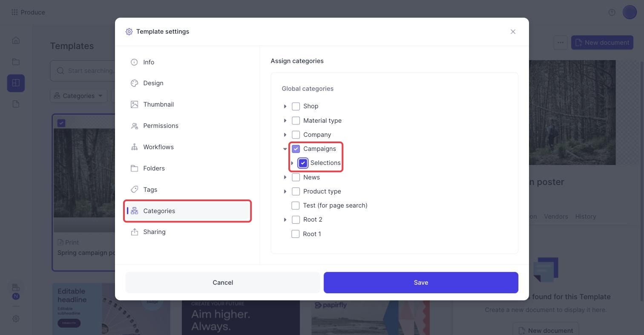
Task: Close the Template settings dialog
Action: pyautogui.click(x=513, y=32)
